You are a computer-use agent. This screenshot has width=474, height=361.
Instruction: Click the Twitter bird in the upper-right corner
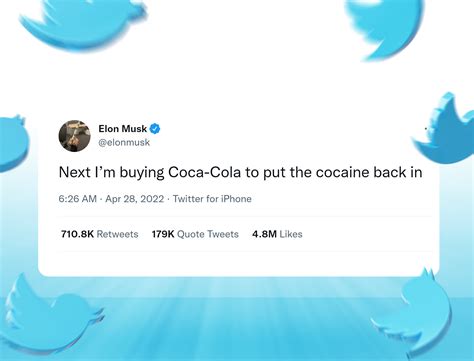(384, 29)
